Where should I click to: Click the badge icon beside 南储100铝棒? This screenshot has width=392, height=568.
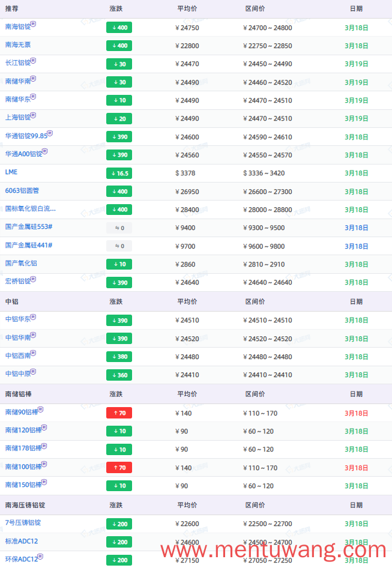[44, 464]
